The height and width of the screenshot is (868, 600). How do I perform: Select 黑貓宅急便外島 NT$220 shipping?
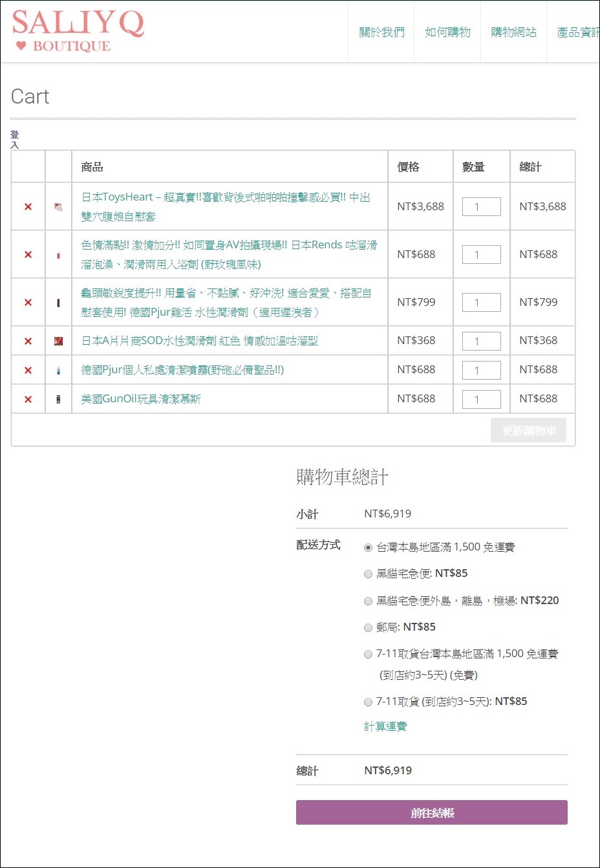[368, 601]
